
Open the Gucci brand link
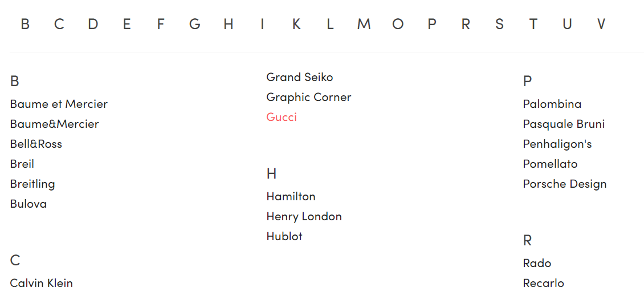(282, 117)
